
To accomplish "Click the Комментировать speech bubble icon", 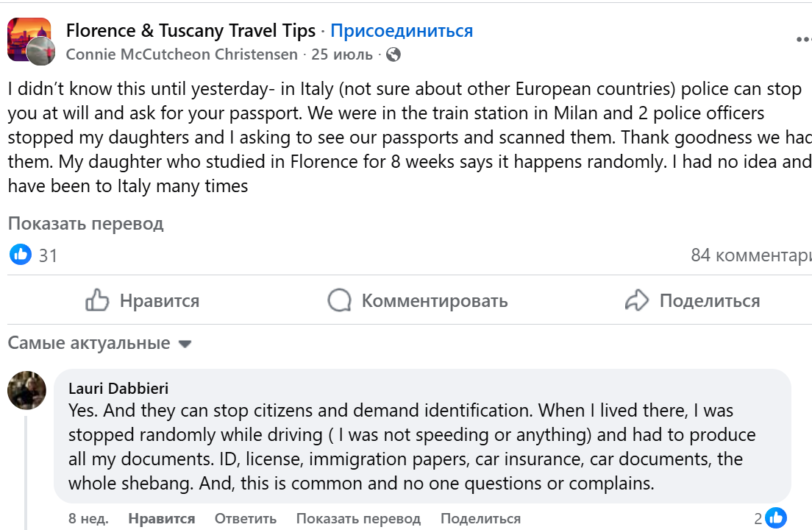I will pyautogui.click(x=339, y=300).
